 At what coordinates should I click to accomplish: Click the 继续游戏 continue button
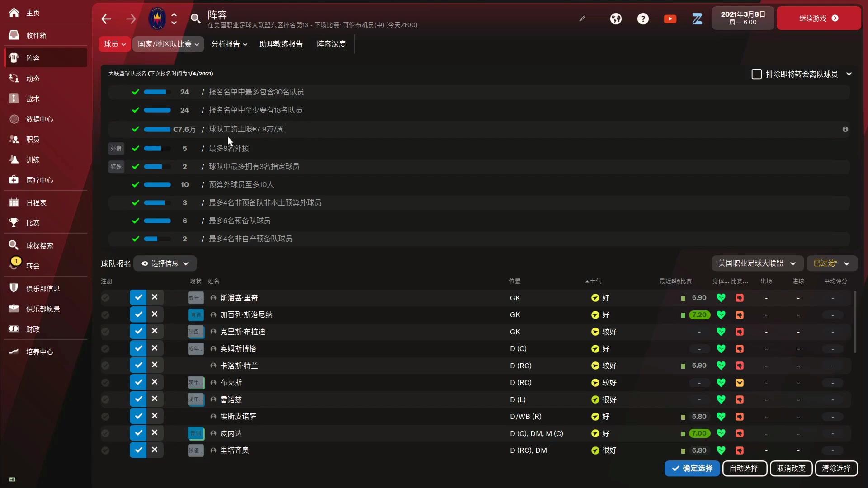[819, 19]
